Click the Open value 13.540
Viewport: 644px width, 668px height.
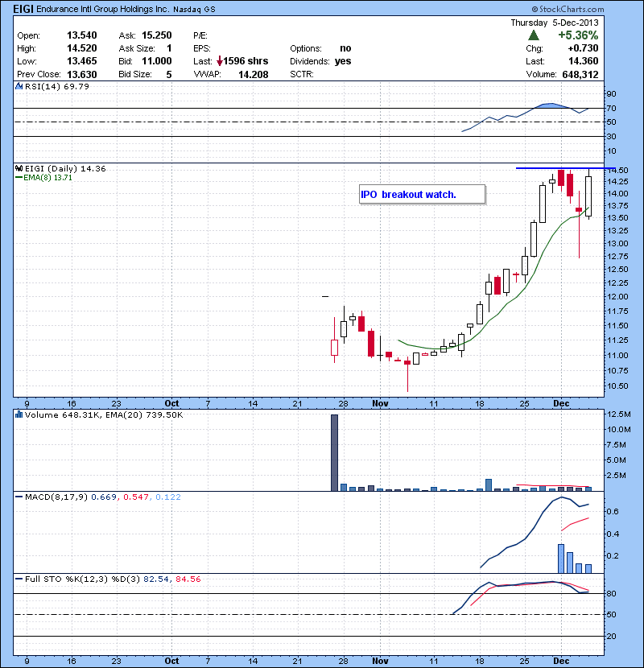82,35
